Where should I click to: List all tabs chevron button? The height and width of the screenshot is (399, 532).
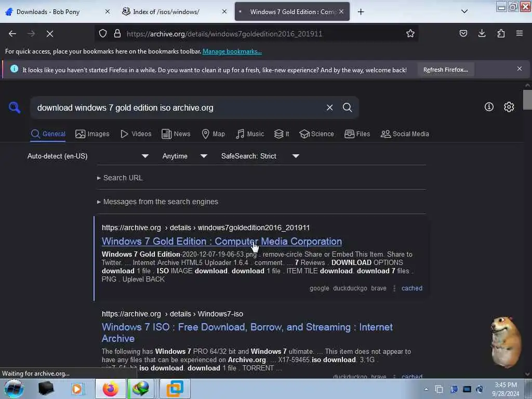click(x=464, y=11)
